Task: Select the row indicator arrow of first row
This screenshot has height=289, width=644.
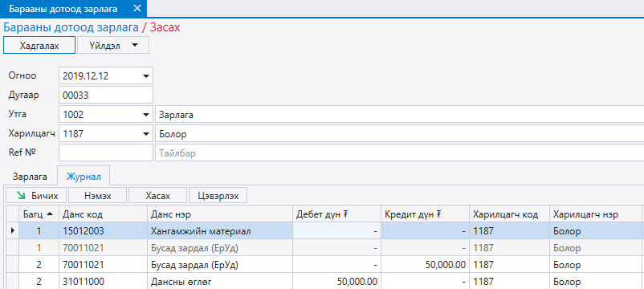Action: pyautogui.click(x=12, y=231)
